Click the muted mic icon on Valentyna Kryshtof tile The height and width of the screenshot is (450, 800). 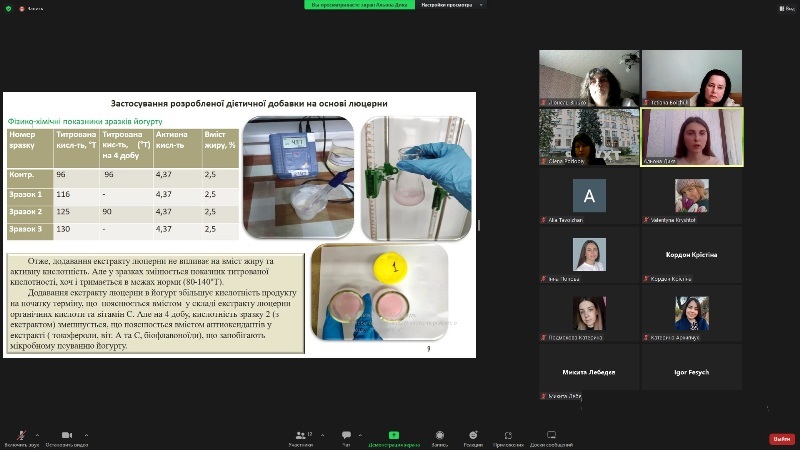tap(646, 220)
